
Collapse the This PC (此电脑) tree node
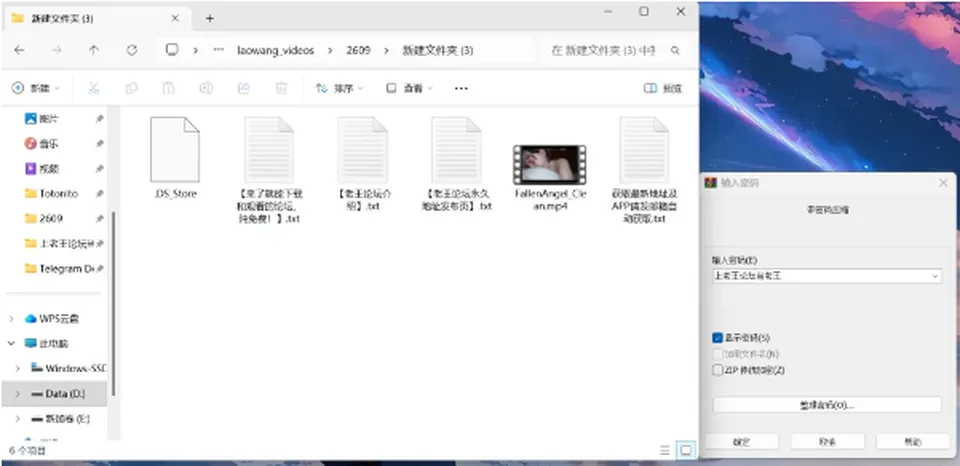11,344
